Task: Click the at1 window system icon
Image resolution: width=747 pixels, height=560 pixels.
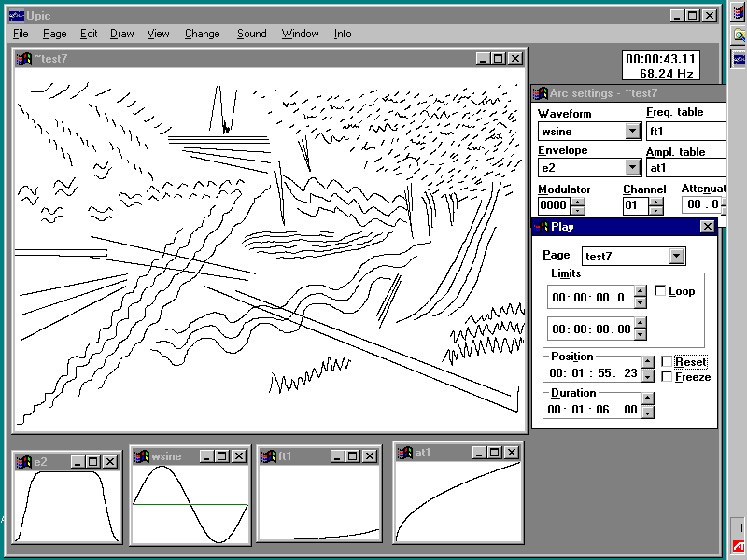Action: click(x=405, y=453)
